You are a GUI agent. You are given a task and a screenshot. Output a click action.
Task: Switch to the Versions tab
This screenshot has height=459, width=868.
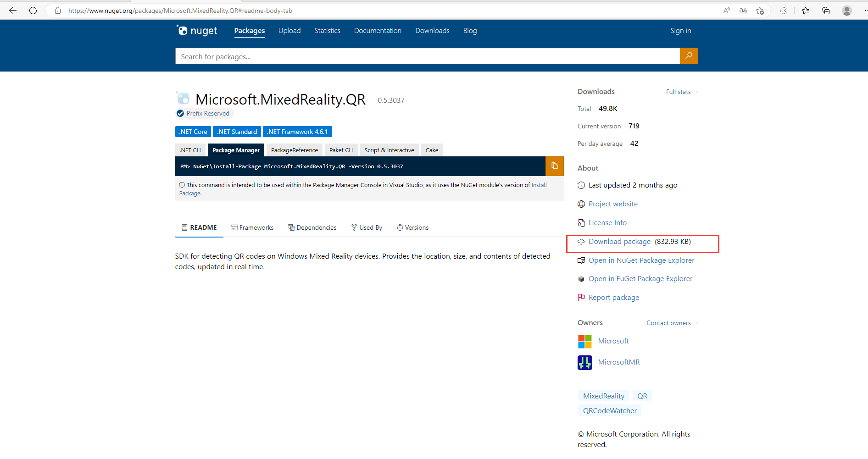point(412,227)
